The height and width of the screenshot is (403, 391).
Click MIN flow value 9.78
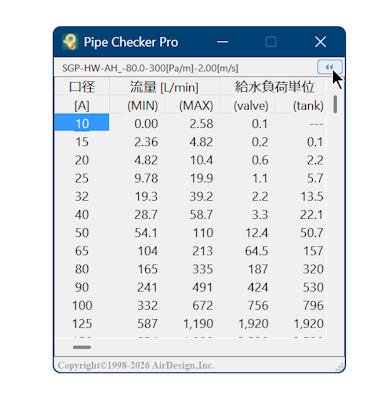click(146, 178)
